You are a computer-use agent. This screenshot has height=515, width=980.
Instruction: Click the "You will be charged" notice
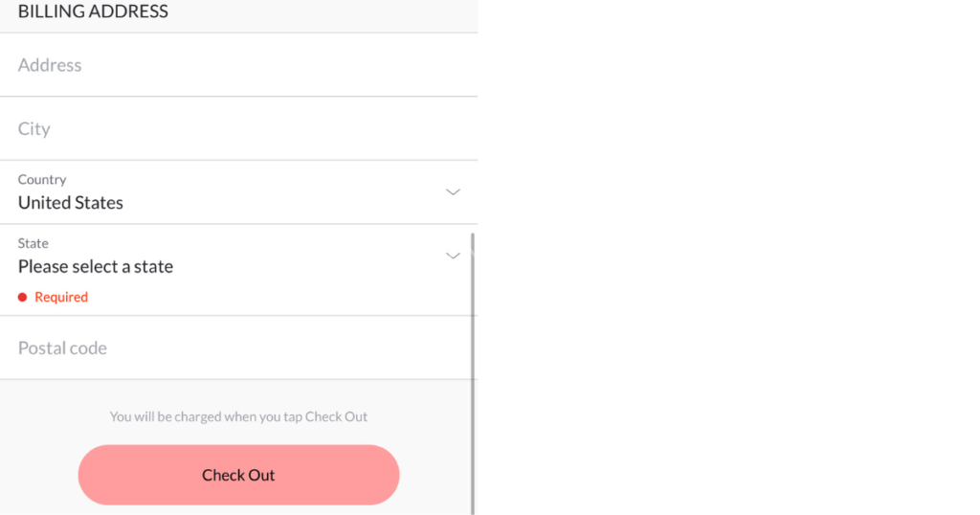[x=238, y=417]
